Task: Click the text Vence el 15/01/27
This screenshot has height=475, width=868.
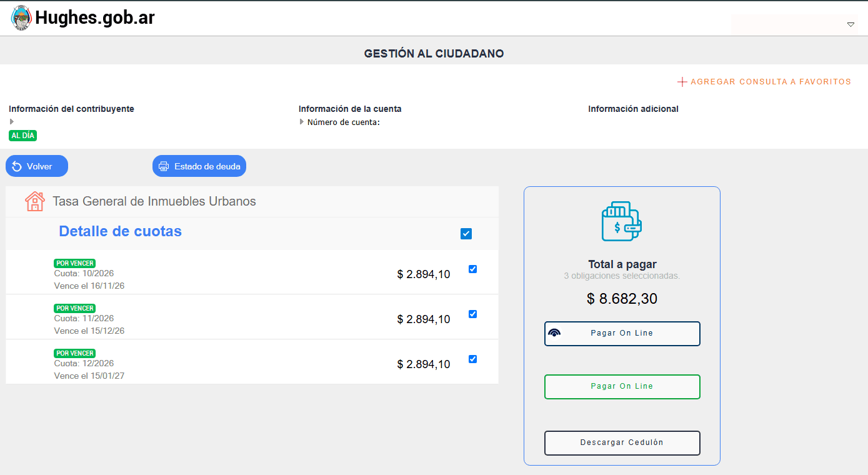Action: [89, 376]
